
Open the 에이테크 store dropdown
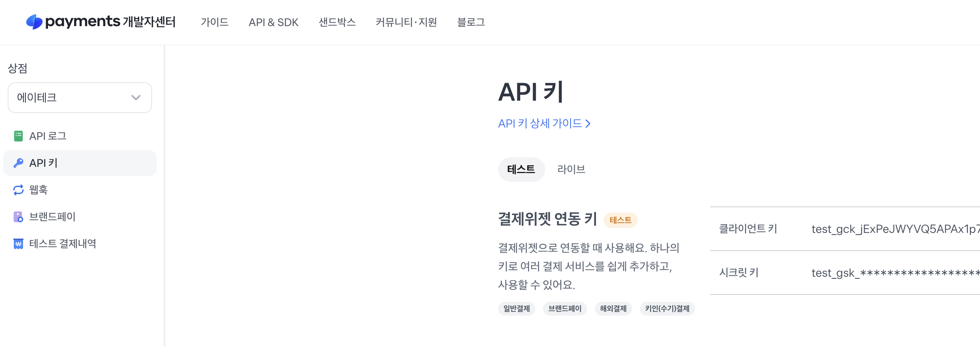pos(79,98)
